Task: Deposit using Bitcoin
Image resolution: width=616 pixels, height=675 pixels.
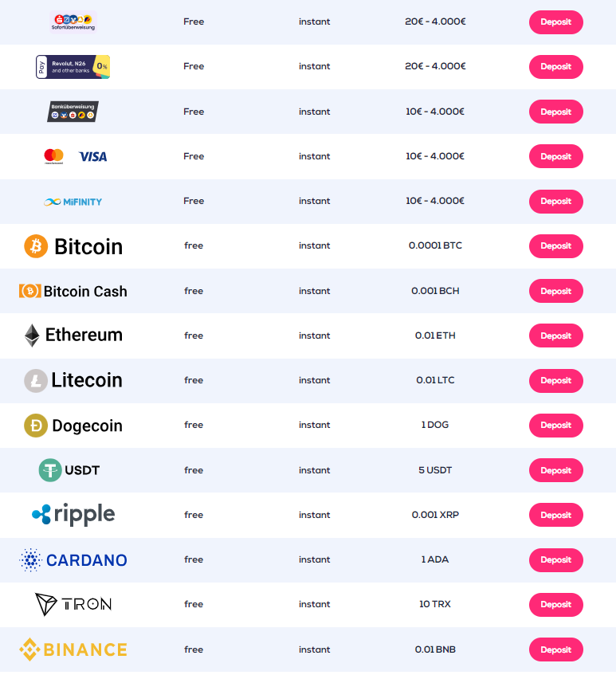Action: click(555, 246)
